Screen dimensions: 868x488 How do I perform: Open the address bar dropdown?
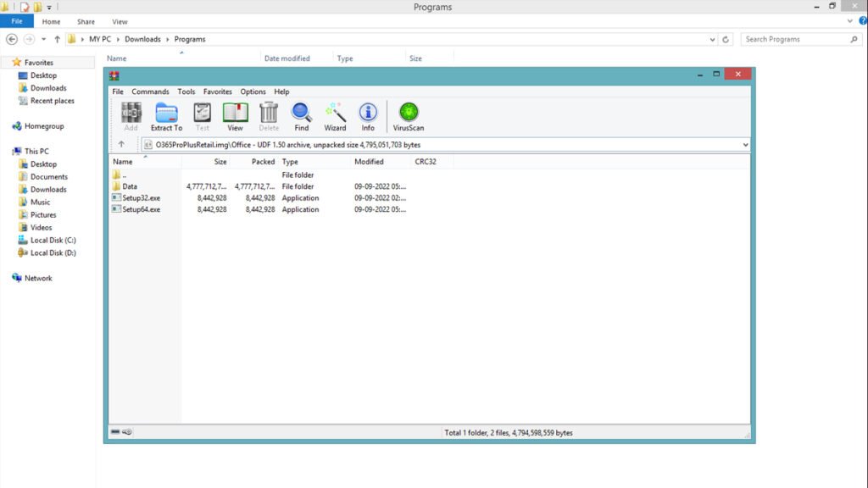pyautogui.click(x=745, y=144)
